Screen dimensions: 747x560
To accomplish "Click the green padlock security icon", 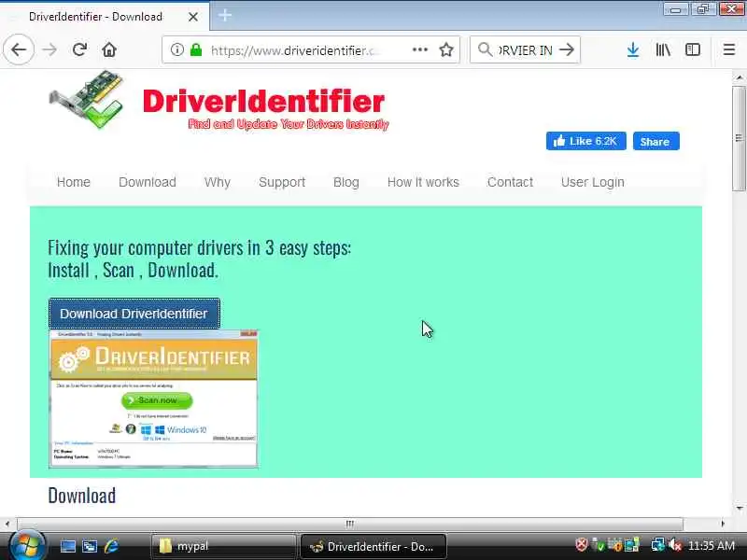I will point(196,49).
